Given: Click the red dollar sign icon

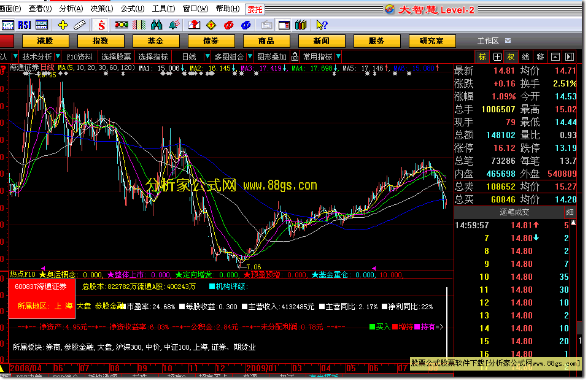Looking at the screenshot, I should pyautogui.click(x=101, y=25).
